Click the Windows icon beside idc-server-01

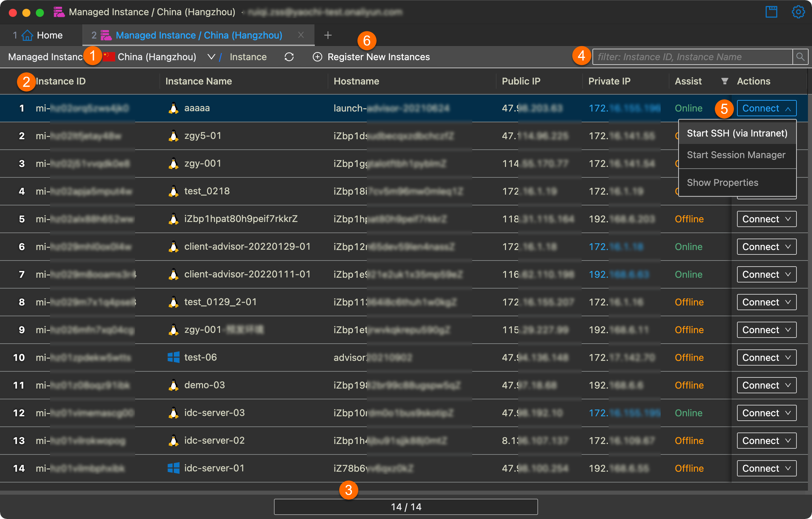coord(174,468)
